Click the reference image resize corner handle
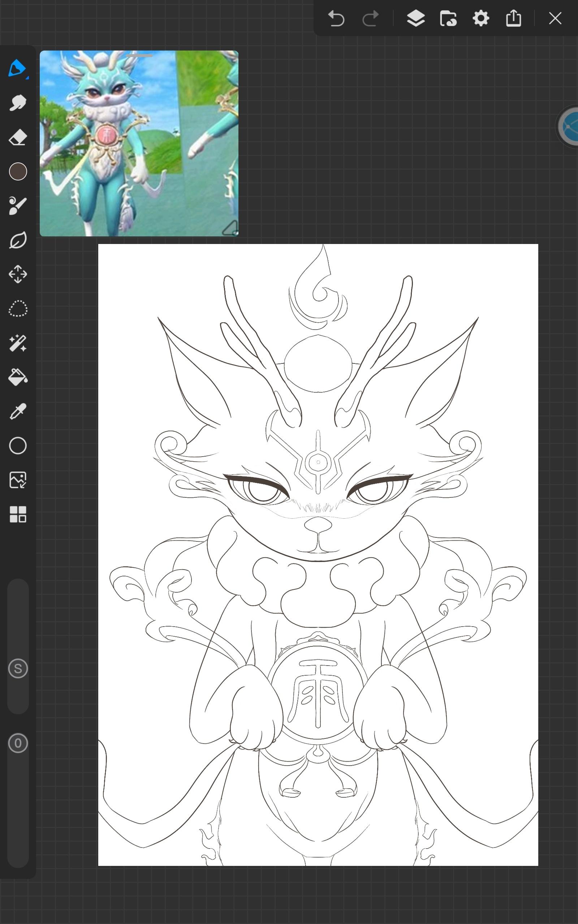The width and height of the screenshot is (578, 924). 230,228
